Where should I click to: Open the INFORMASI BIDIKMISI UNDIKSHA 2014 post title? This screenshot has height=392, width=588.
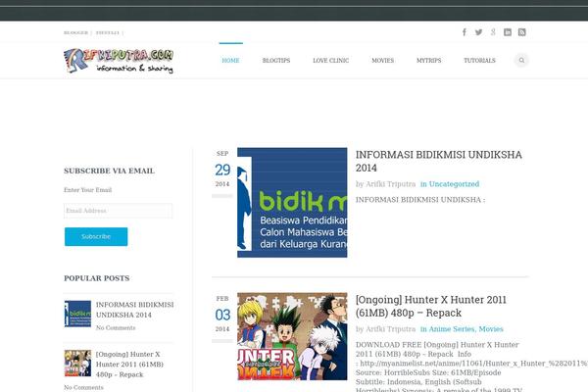[x=439, y=162]
